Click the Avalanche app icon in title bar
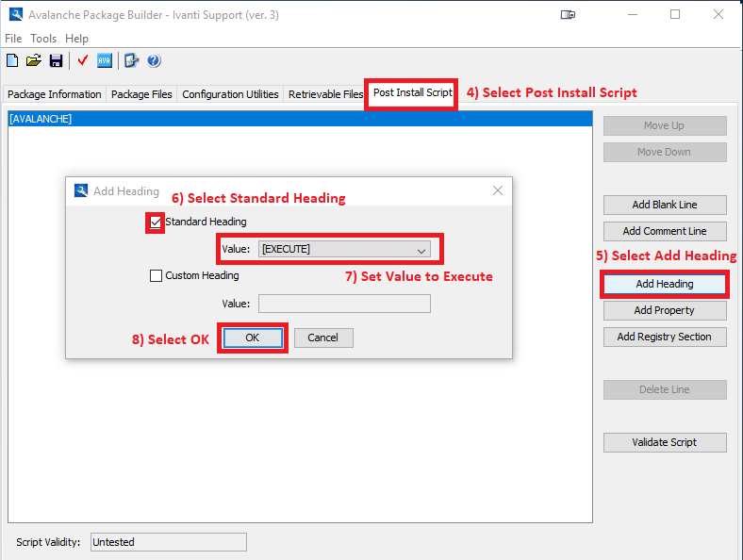 (16, 15)
